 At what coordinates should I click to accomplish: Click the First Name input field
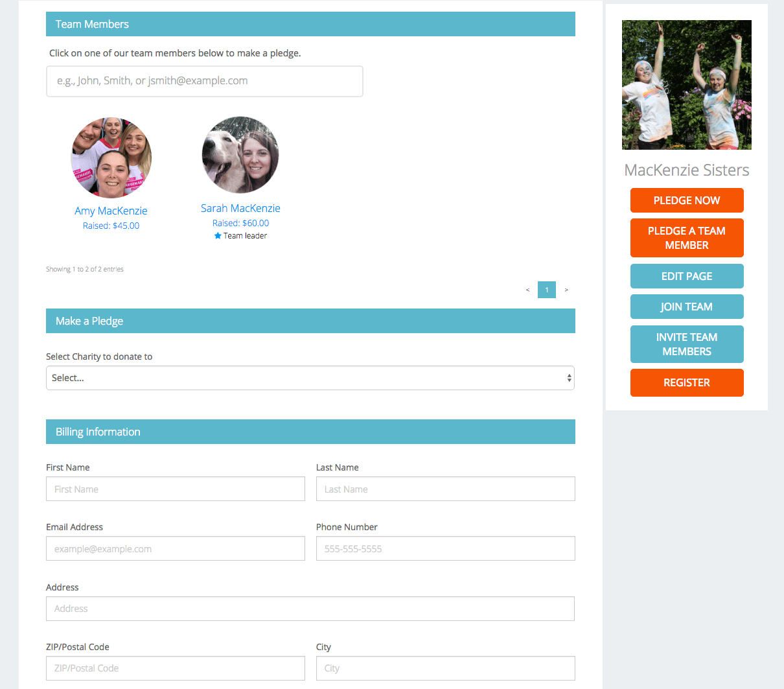click(175, 489)
